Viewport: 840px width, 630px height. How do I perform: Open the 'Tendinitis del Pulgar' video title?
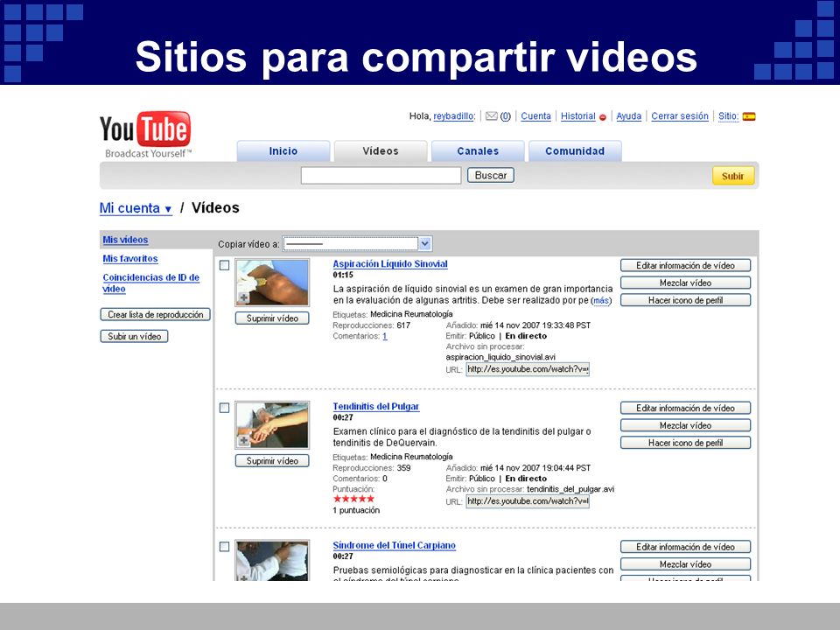pyautogui.click(x=376, y=407)
